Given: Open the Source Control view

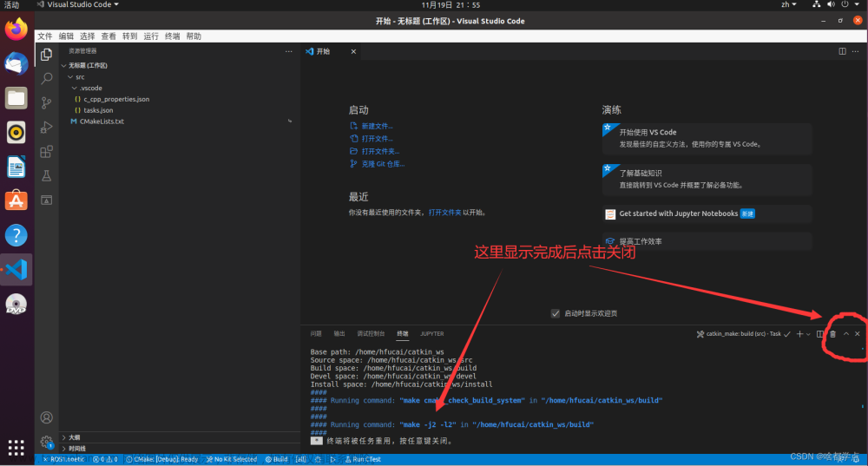Looking at the screenshot, I should (47, 102).
